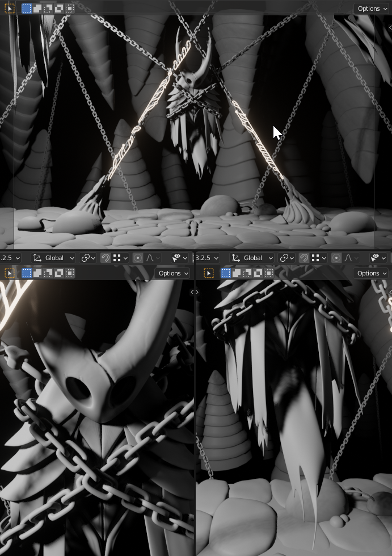
Task: Open the Global orientation dropdown above the tattered cloak viewport
Action: click(x=252, y=258)
